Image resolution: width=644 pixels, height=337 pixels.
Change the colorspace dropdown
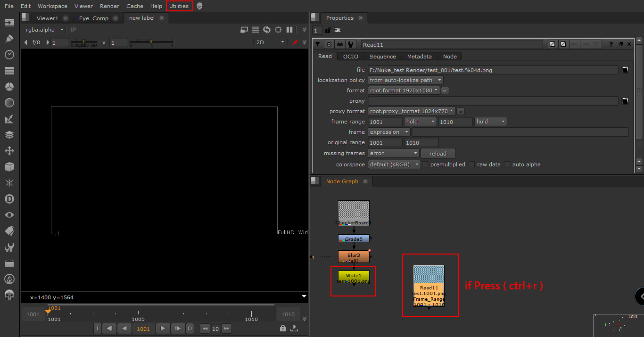(394, 164)
